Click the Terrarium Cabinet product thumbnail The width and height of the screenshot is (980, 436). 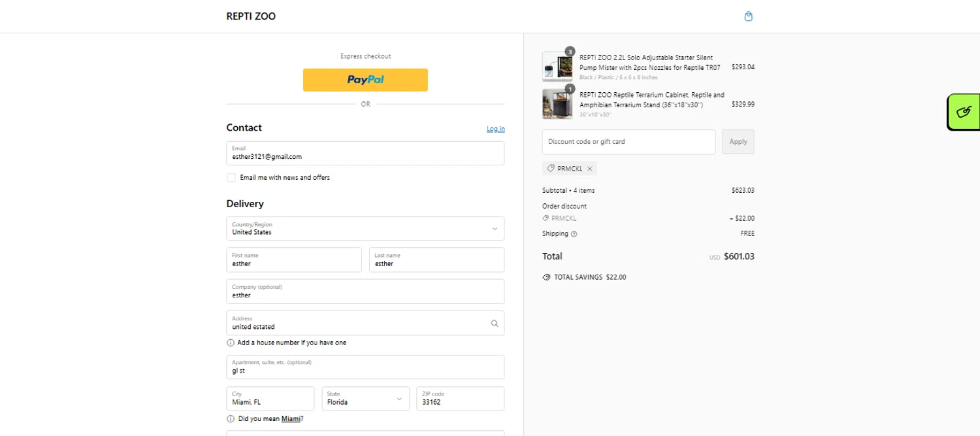pyautogui.click(x=557, y=104)
